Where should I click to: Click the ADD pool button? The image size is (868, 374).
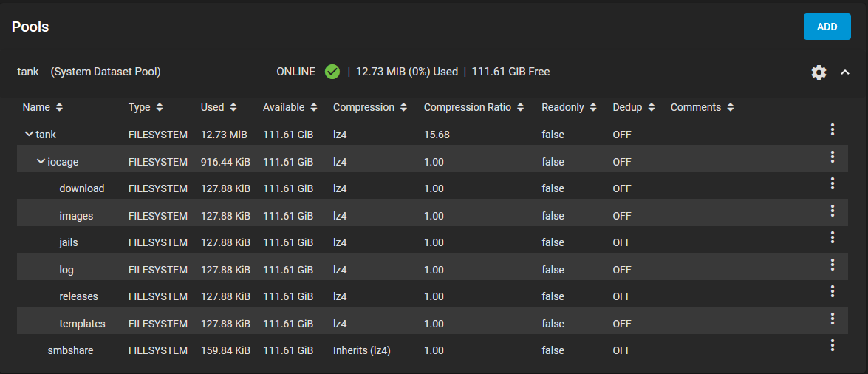coord(827,27)
